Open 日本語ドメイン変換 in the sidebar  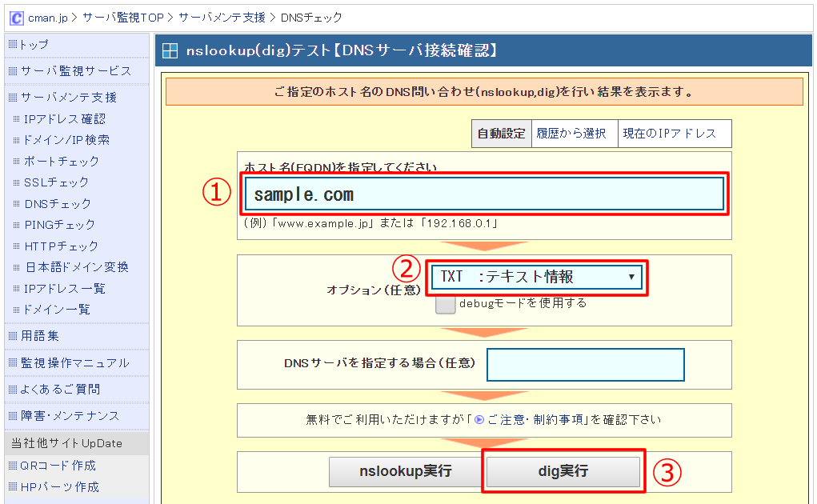(x=77, y=267)
